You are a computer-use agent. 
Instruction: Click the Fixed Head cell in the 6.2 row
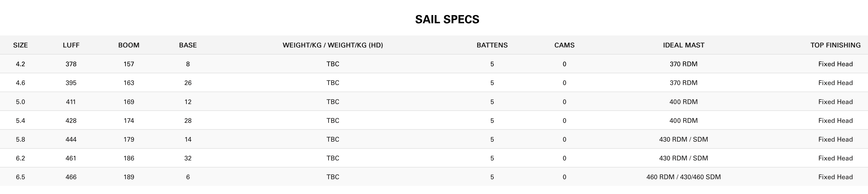835,158
